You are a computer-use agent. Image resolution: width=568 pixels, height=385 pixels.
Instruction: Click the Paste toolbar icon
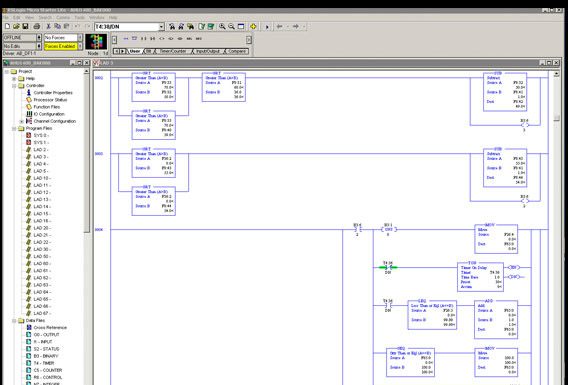click(67, 26)
